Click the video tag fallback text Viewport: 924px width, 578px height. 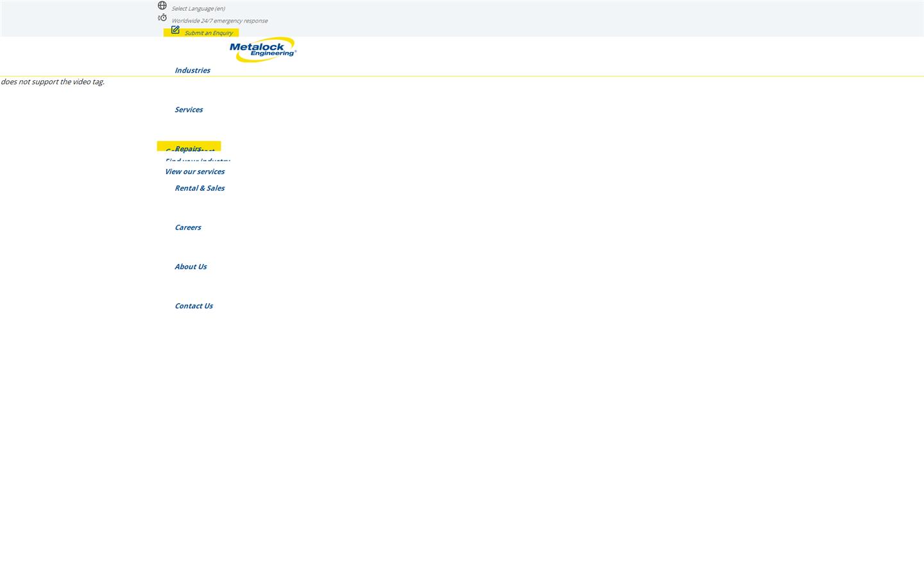[53, 82]
